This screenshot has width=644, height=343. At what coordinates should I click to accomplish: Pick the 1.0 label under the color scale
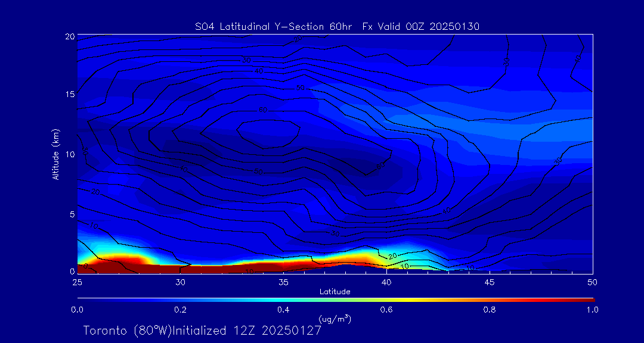pyautogui.click(x=592, y=310)
